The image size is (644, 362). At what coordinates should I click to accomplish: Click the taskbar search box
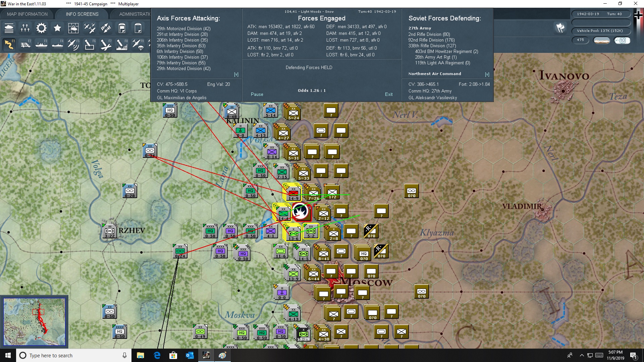coord(74,355)
